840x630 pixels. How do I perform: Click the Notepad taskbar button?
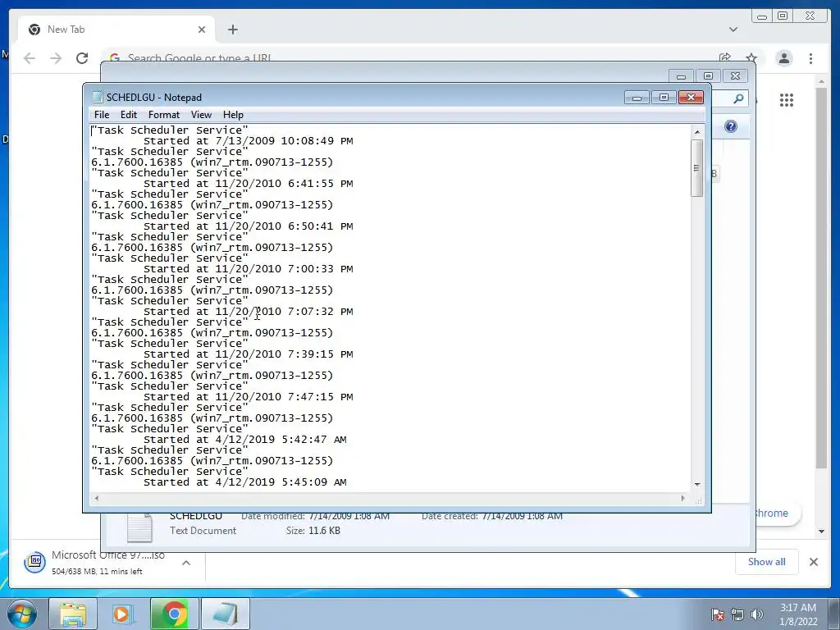click(225, 614)
